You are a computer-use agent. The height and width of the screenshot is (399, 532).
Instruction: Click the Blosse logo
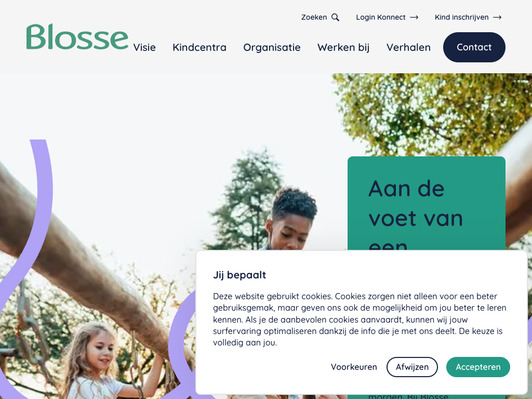[77, 37]
